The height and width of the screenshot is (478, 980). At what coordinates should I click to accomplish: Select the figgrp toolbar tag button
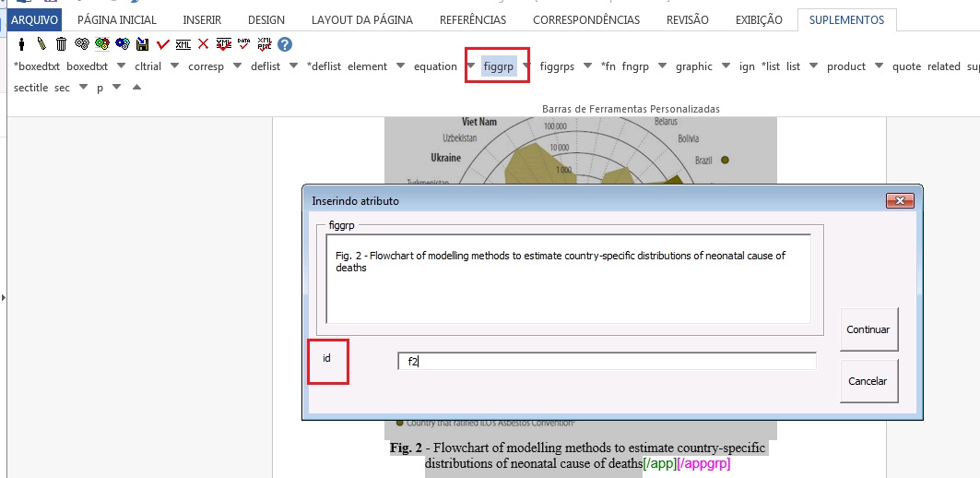(x=499, y=66)
